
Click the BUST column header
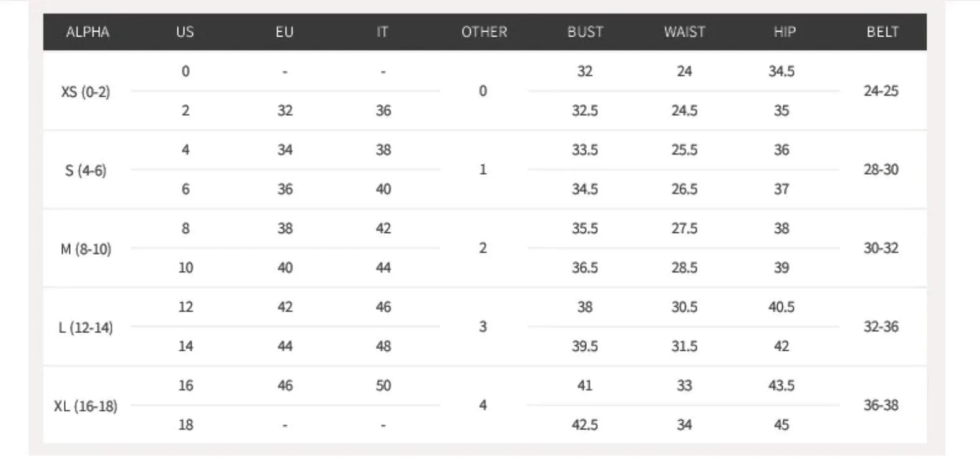point(585,32)
